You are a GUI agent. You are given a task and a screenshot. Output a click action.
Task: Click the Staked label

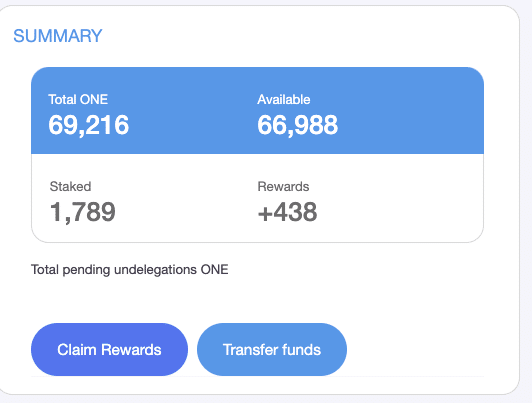tap(70, 186)
